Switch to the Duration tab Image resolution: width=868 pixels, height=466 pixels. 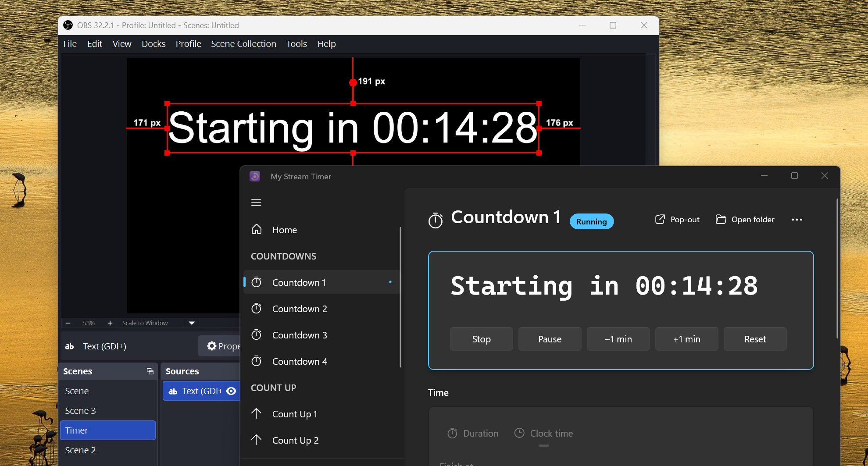click(473, 434)
